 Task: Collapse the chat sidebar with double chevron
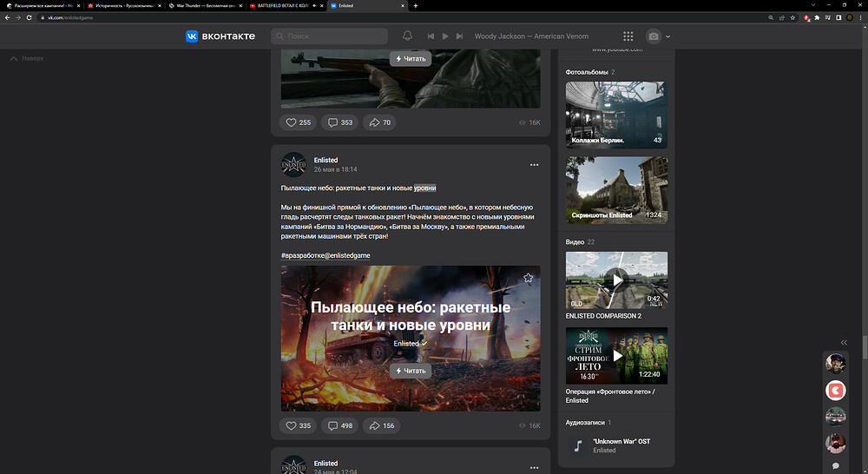click(x=844, y=343)
